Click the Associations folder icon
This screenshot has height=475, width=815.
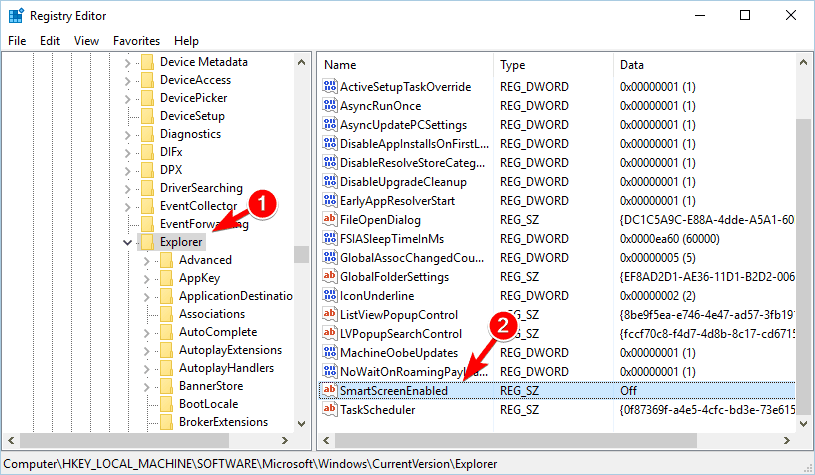(167, 314)
